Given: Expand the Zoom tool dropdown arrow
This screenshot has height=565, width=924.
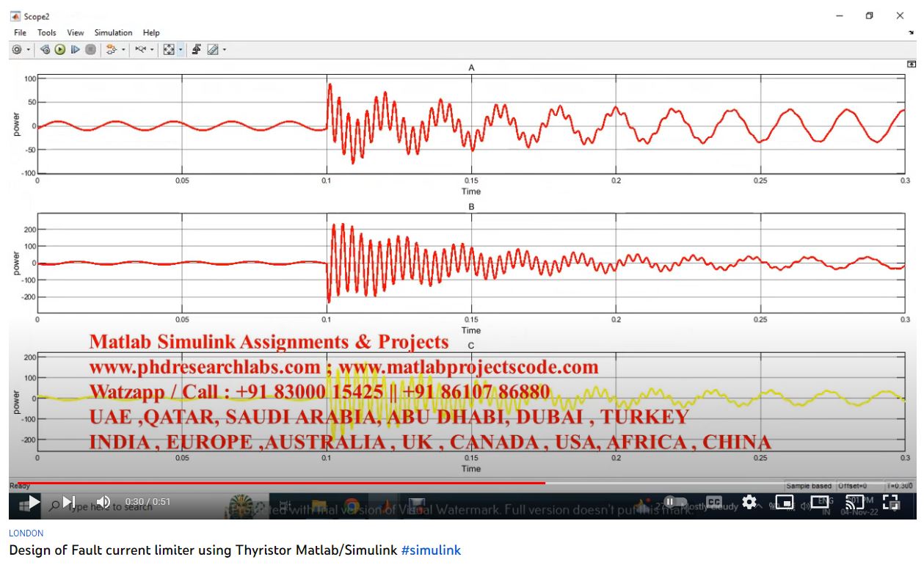Looking at the screenshot, I should (x=152, y=49).
